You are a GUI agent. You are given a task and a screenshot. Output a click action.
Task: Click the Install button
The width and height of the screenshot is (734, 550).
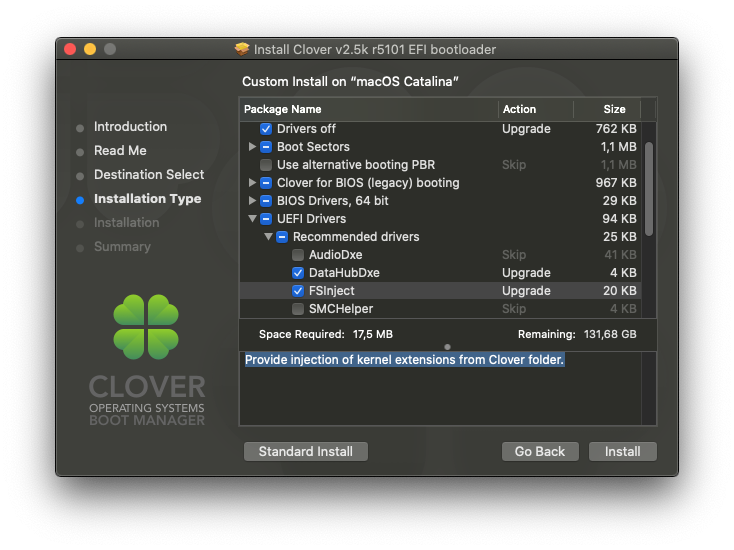point(623,451)
